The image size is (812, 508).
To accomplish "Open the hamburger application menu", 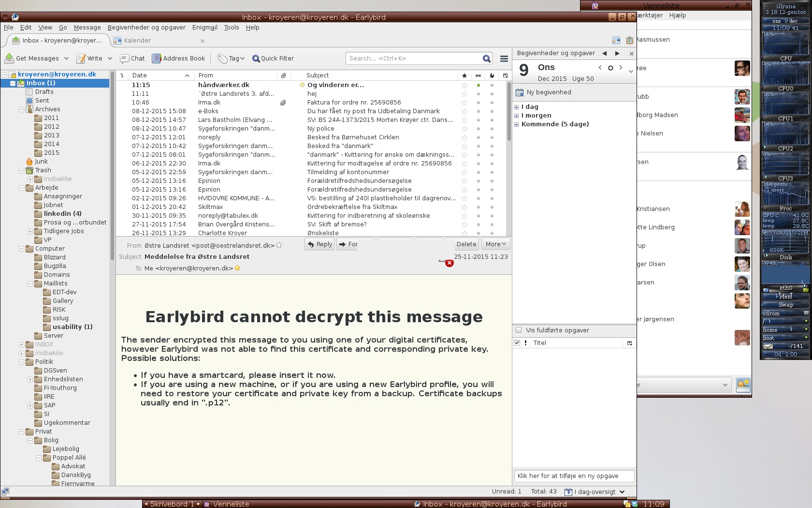I will 504,59.
